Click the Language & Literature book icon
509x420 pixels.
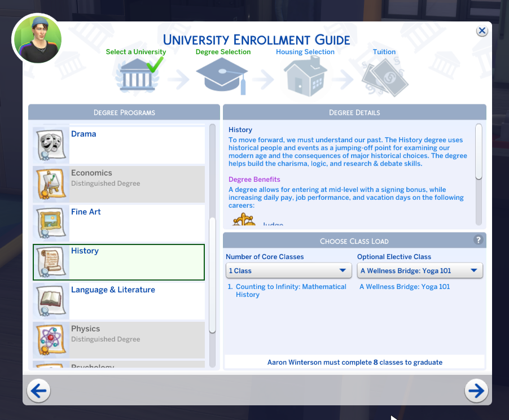tap(51, 301)
